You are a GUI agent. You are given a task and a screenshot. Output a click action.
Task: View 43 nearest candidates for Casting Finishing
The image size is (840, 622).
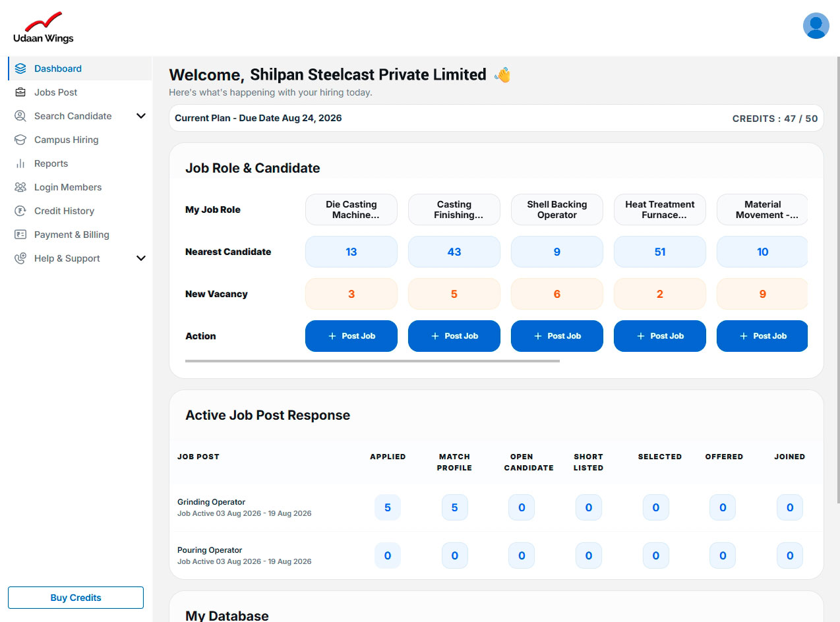pyautogui.click(x=454, y=252)
